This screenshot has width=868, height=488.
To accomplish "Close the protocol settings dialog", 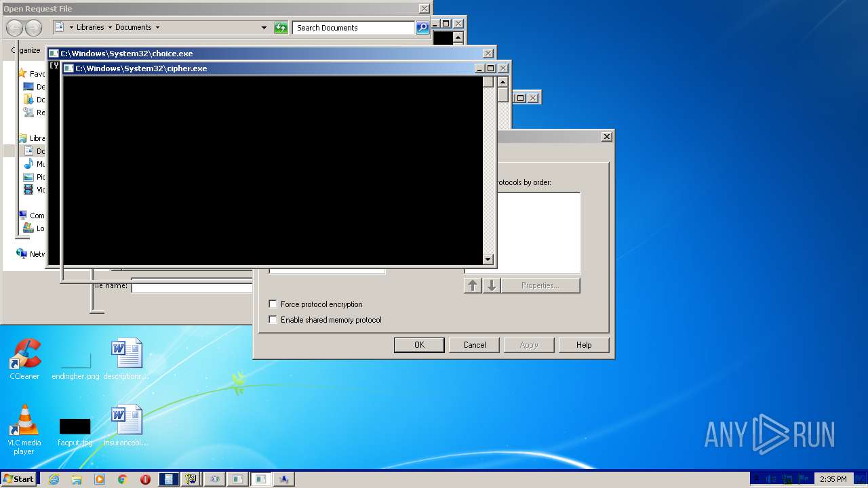I will (607, 136).
